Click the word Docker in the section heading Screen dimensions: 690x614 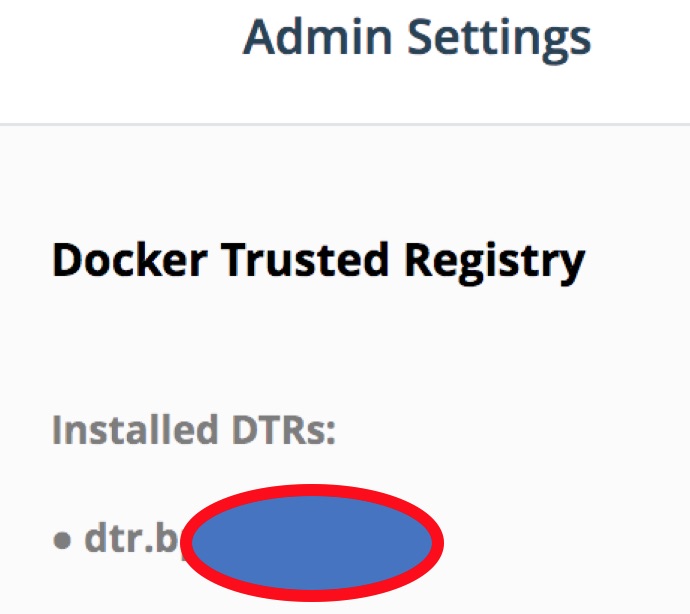click(130, 260)
